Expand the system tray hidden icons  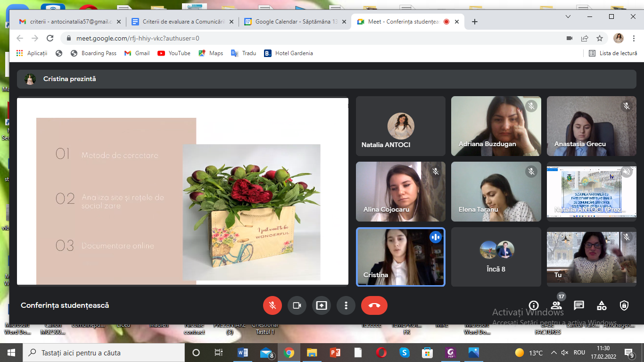click(x=554, y=353)
